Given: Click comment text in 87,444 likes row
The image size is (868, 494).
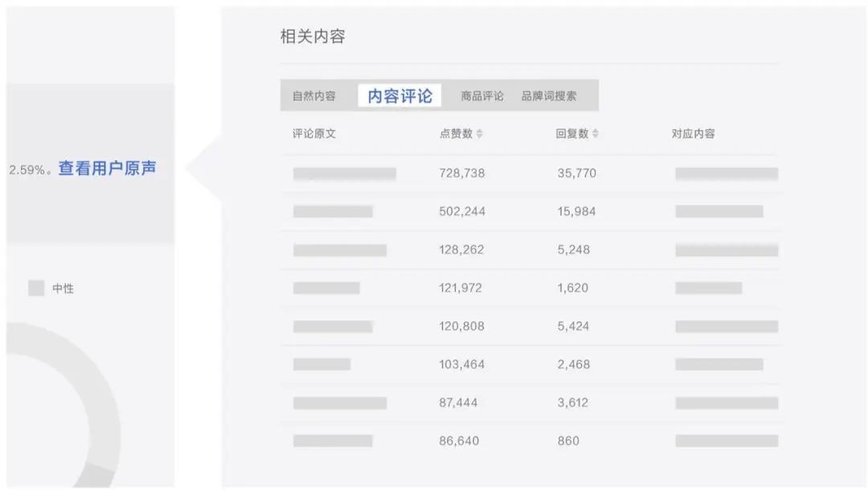Looking at the screenshot, I should click(x=339, y=402).
